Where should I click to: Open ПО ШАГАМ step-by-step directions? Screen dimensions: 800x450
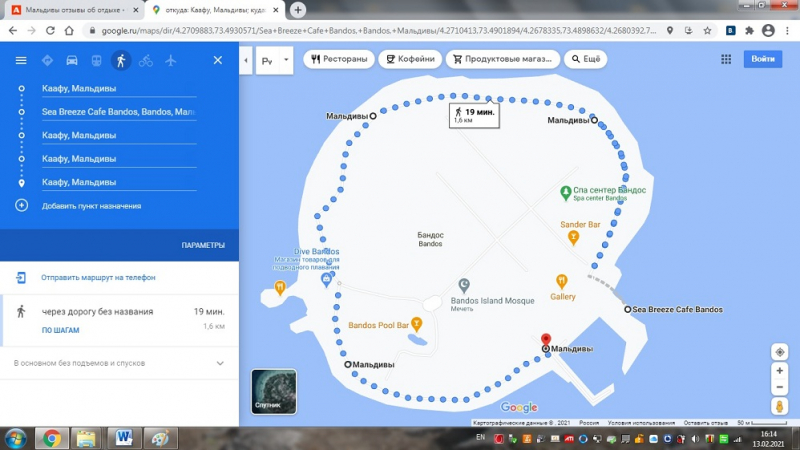pyautogui.click(x=60, y=330)
